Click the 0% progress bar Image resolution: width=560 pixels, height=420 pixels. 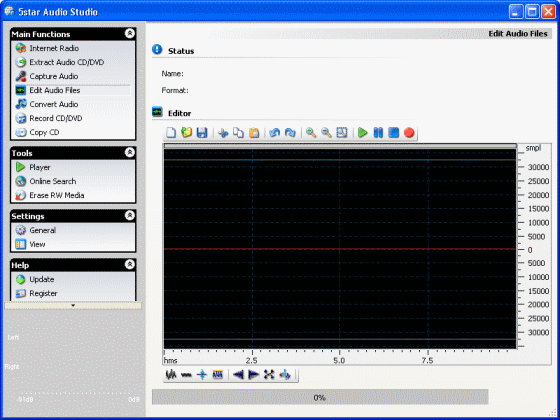tap(320, 397)
